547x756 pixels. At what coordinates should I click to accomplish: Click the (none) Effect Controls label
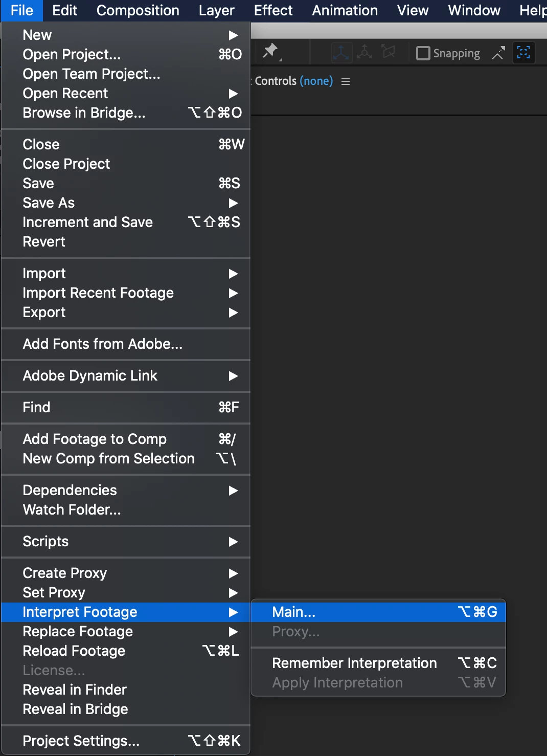coord(316,81)
